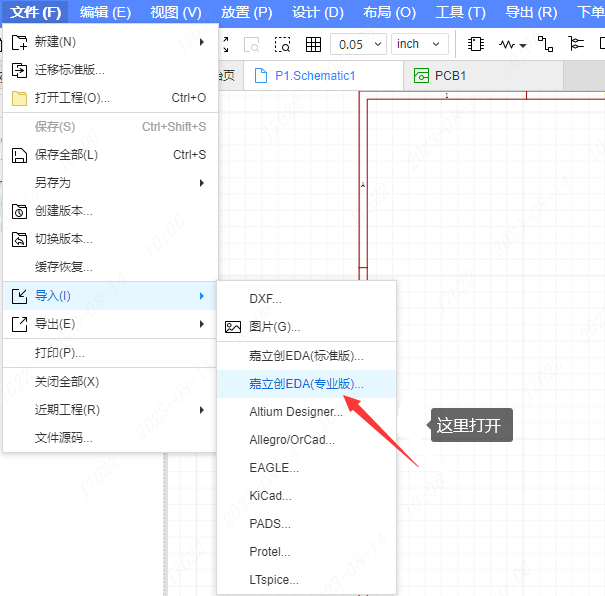Click the 创建版本 icon
The height and width of the screenshot is (596, 605).
pos(19,211)
